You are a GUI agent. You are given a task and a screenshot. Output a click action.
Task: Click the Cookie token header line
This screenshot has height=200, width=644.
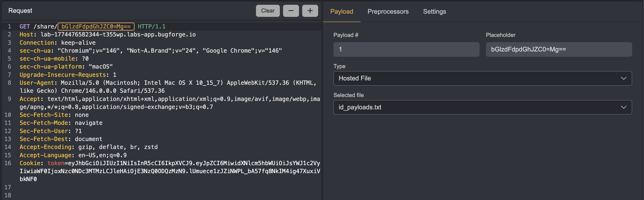tap(170, 171)
